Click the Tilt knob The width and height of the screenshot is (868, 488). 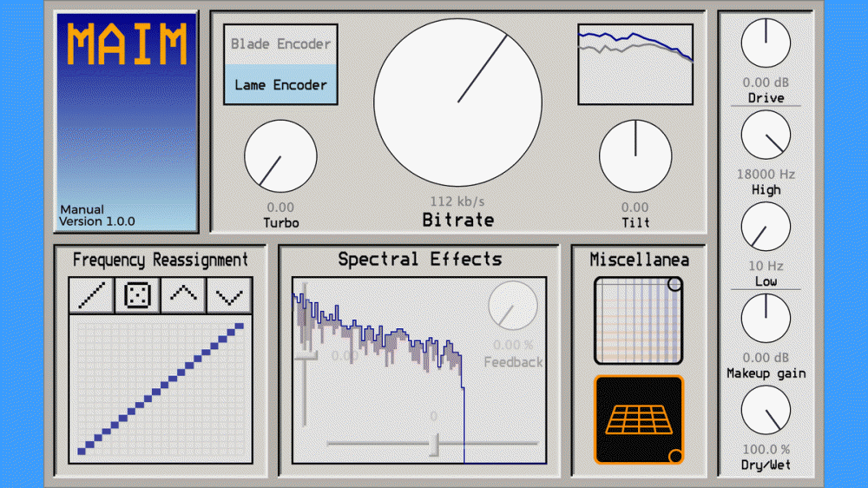pyautogui.click(x=635, y=156)
